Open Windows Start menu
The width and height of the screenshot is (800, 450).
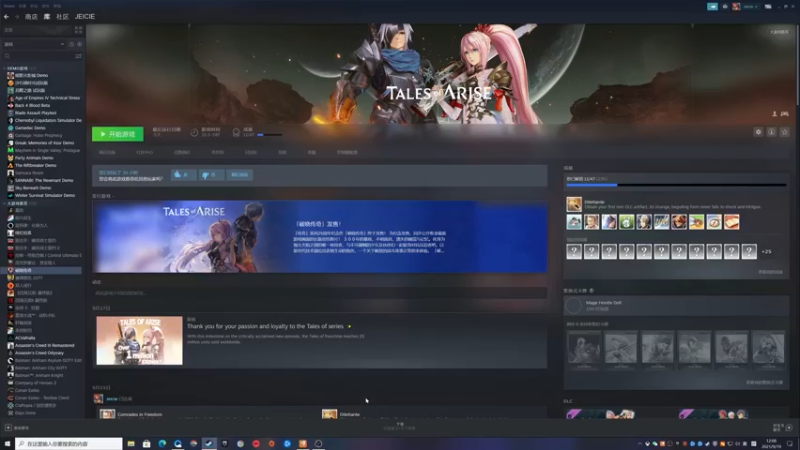coord(7,444)
